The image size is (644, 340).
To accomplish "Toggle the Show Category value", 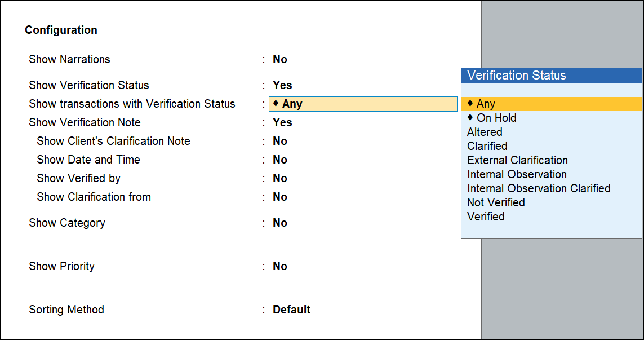I will tap(280, 223).
